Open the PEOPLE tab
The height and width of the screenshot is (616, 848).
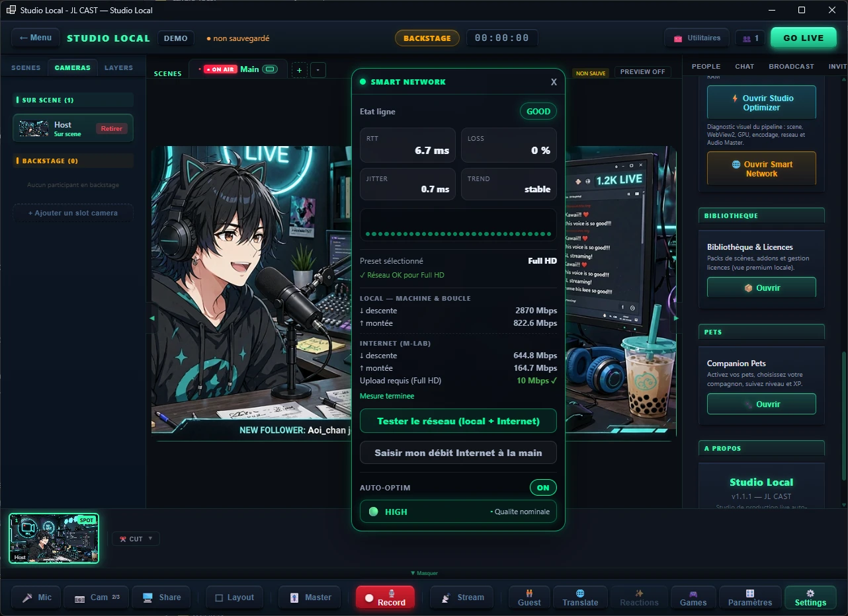pos(706,66)
